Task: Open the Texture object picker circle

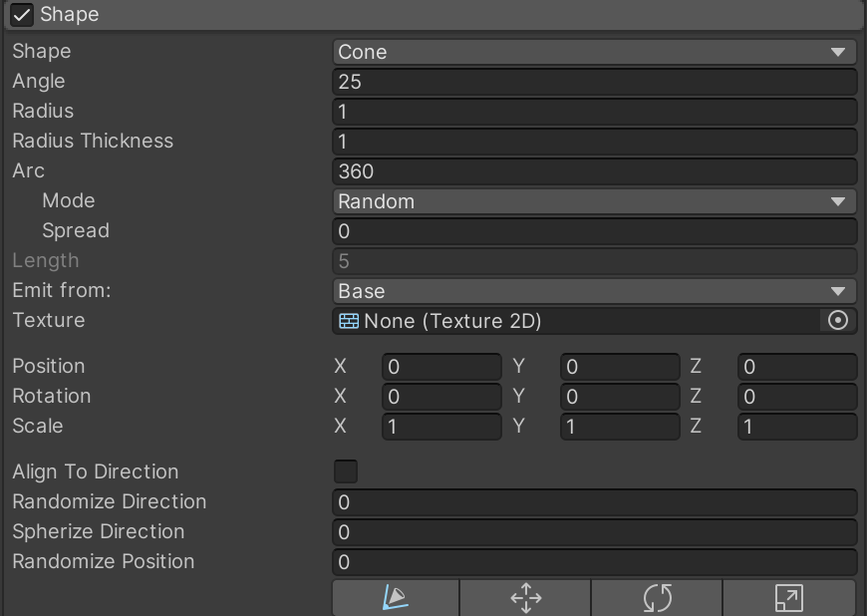Action: click(x=838, y=321)
